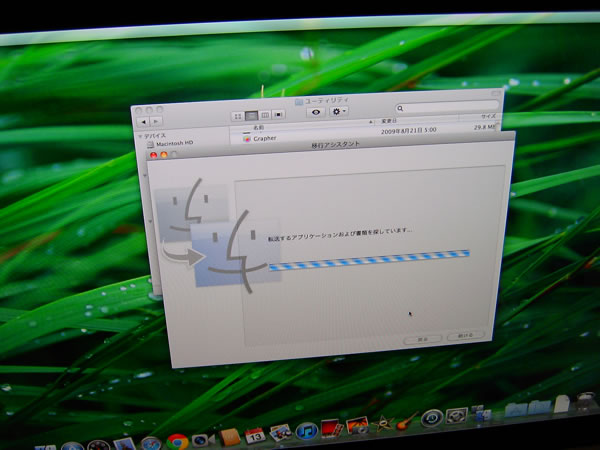The width and height of the screenshot is (600, 450).
Task: Toggle the Finder toolbar with the pill button
Action: [496, 93]
